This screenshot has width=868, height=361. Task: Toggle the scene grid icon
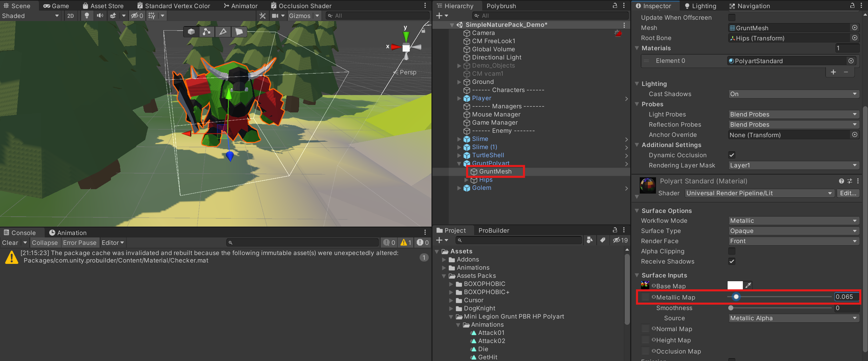coord(152,16)
